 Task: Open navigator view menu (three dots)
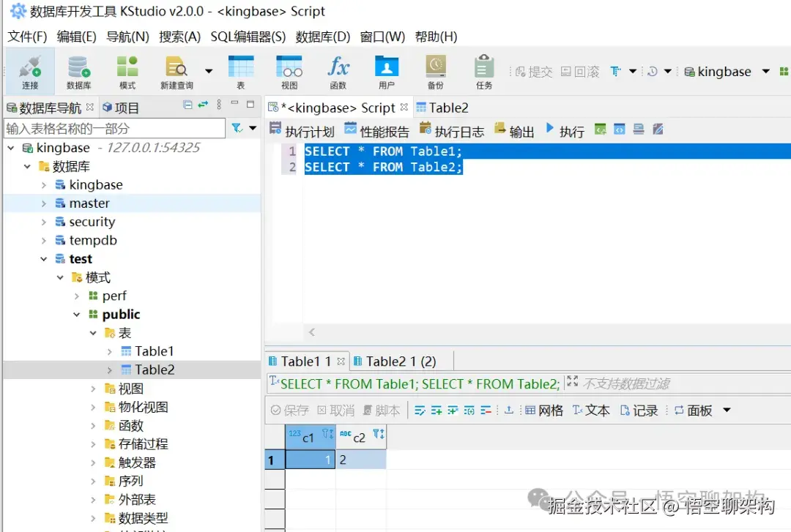pyautogui.click(x=219, y=105)
